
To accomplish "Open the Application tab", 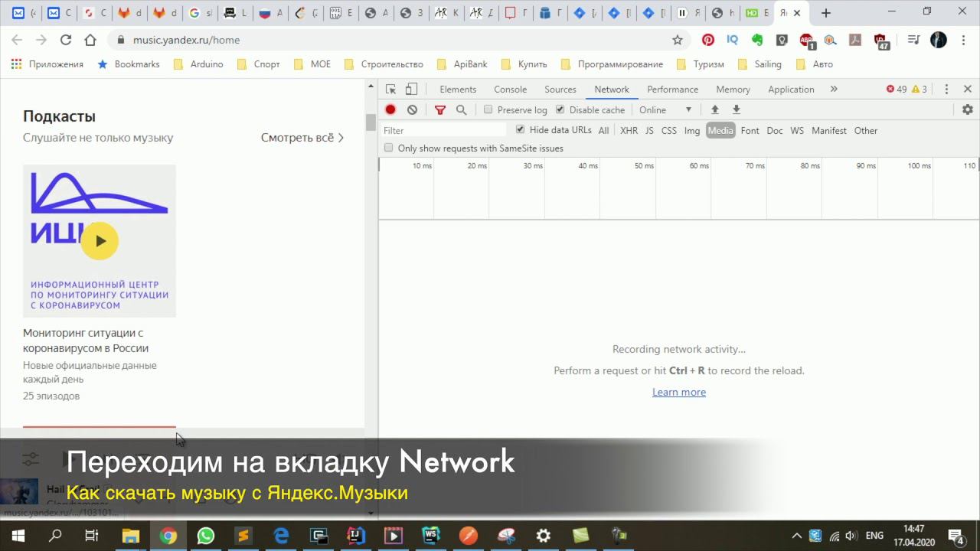I will (x=791, y=90).
